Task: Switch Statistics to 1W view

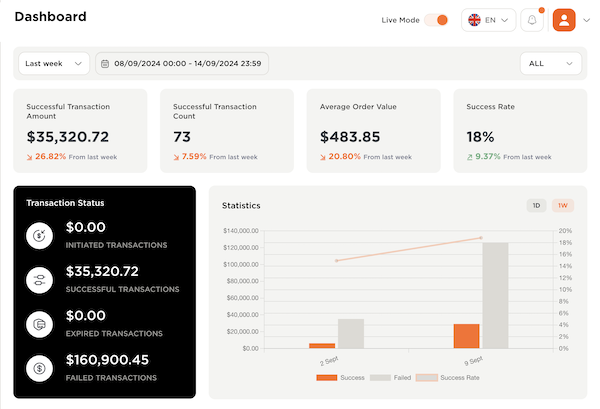Action: (x=562, y=205)
